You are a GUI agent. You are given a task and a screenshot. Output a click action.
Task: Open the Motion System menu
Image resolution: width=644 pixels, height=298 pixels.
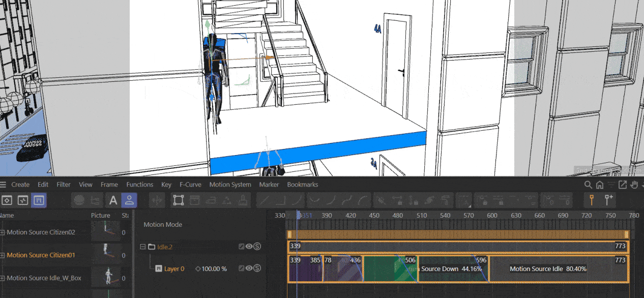[230, 185]
